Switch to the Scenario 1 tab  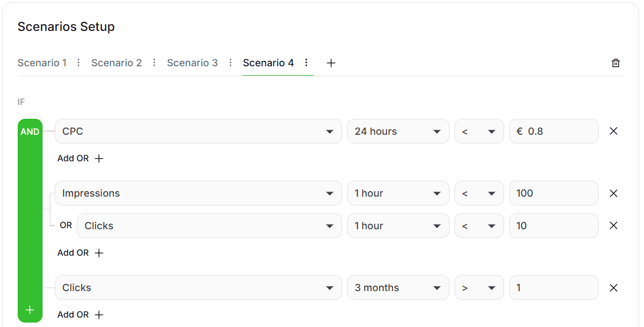coord(42,63)
